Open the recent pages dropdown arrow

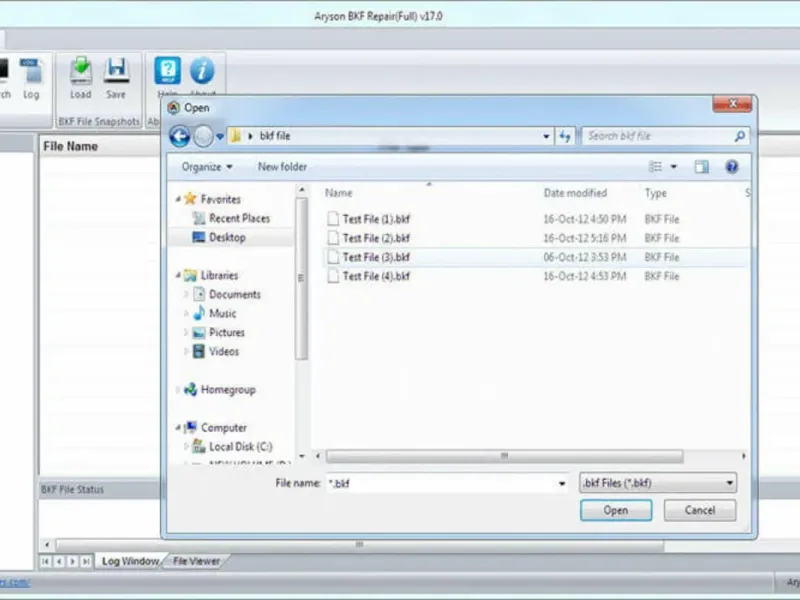[220, 136]
